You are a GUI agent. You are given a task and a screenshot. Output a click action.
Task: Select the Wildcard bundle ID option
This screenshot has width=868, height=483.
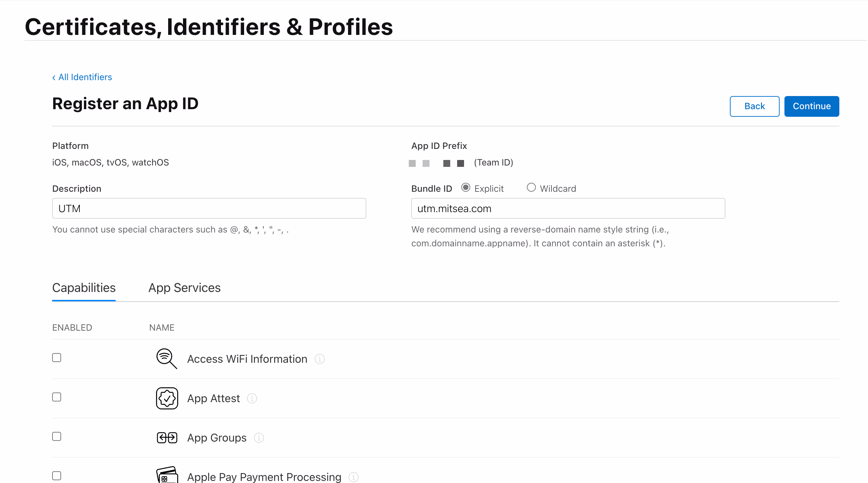[x=531, y=188]
